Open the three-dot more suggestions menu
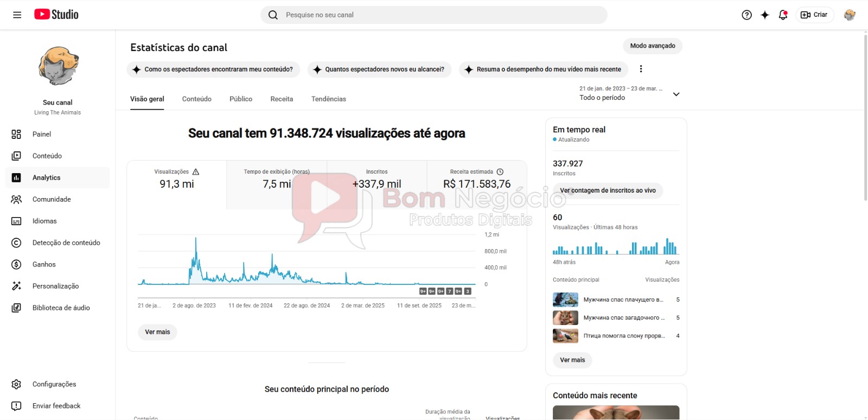The height and width of the screenshot is (420, 868). pos(641,69)
